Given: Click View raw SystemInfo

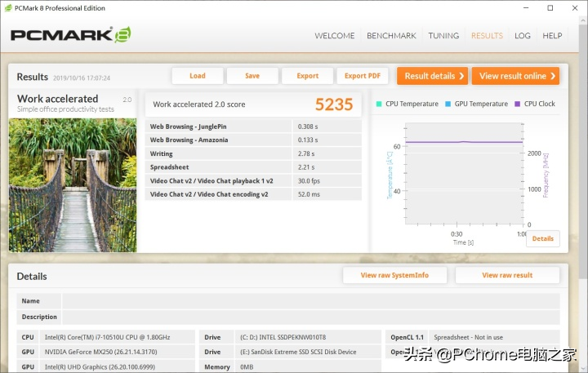Looking at the screenshot, I should pyautogui.click(x=394, y=275).
